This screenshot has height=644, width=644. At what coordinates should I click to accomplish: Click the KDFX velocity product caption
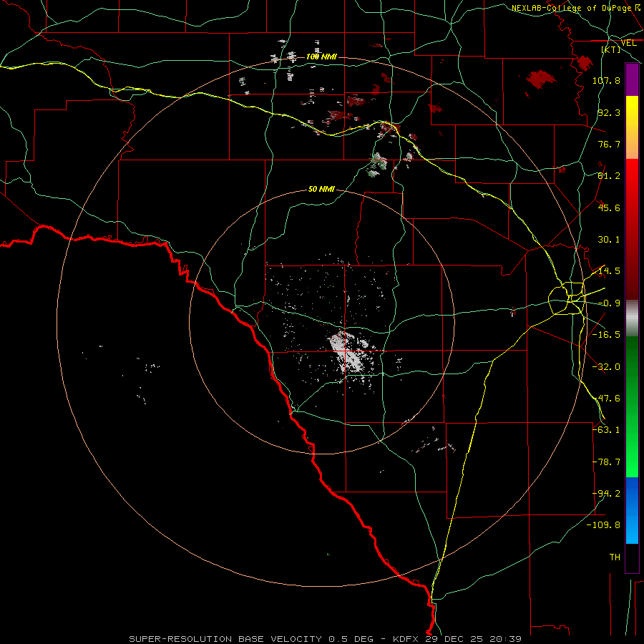click(326, 639)
